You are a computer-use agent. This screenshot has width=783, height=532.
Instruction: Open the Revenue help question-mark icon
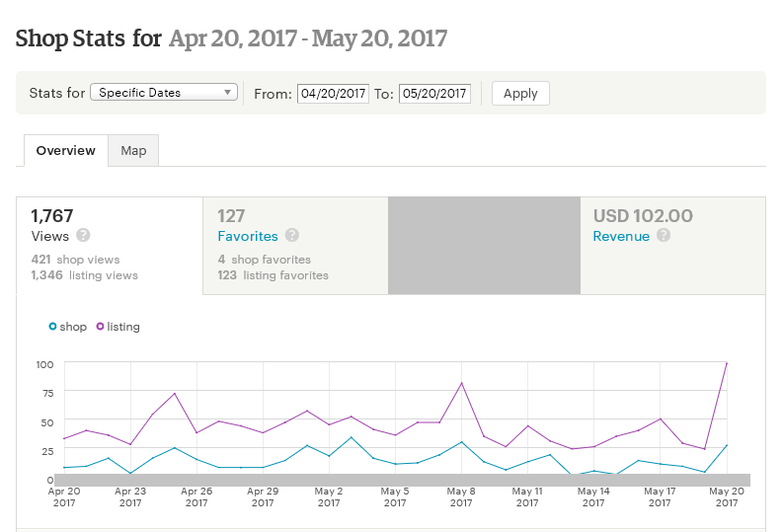pos(664,235)
